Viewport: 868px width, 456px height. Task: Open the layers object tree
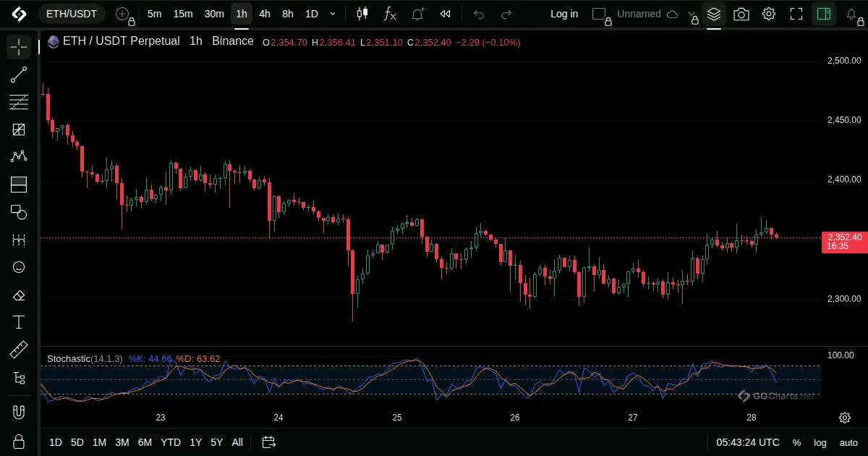714,14
